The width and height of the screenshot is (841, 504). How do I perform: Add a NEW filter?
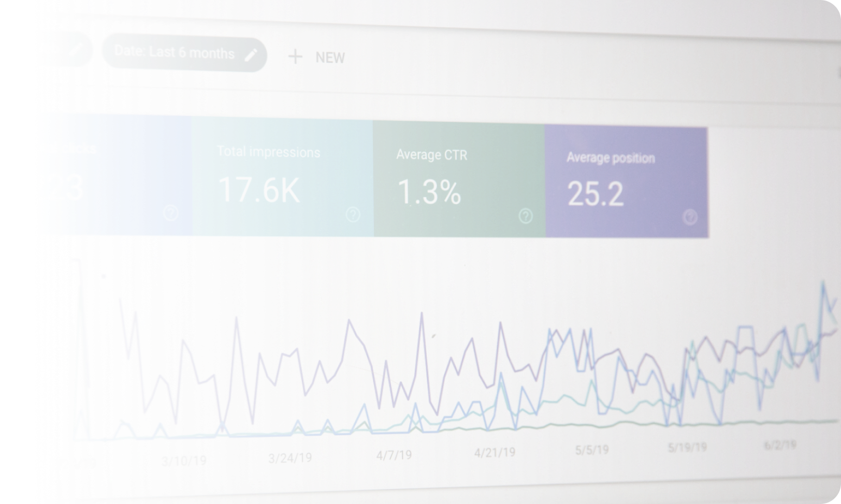[316, 57]
